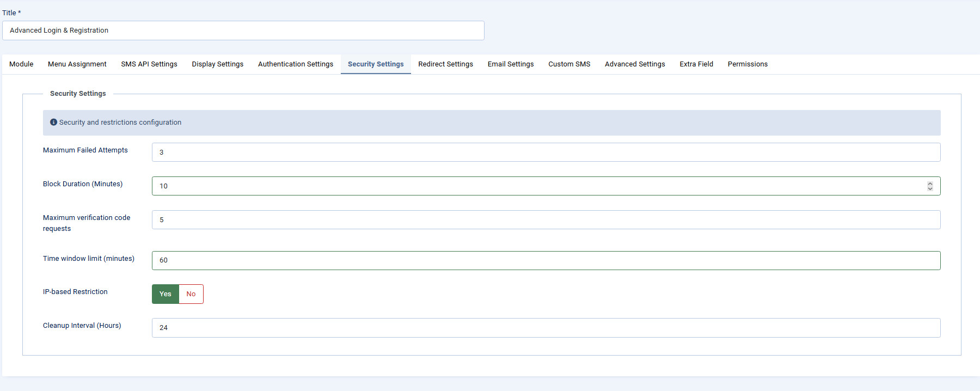Screen dimensions: 980x391
Task: Click the Block Duration number spinner arrows
Action: tap(930, 186)
